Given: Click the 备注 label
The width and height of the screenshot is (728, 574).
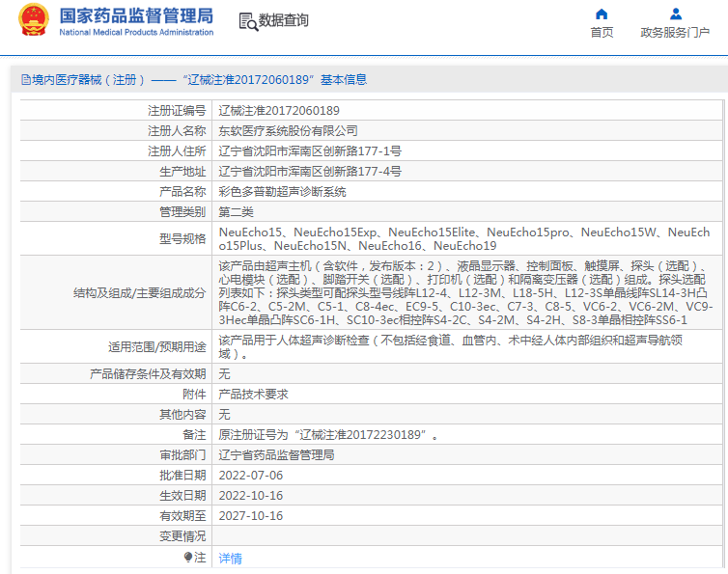Looking at the screenshot, I should [x=194, y=435].
